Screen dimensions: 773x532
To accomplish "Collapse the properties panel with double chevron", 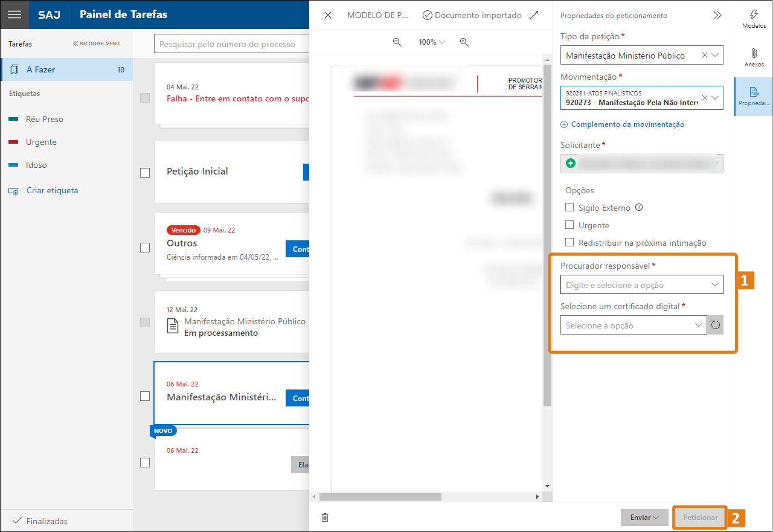I will (x=717, y=16).
